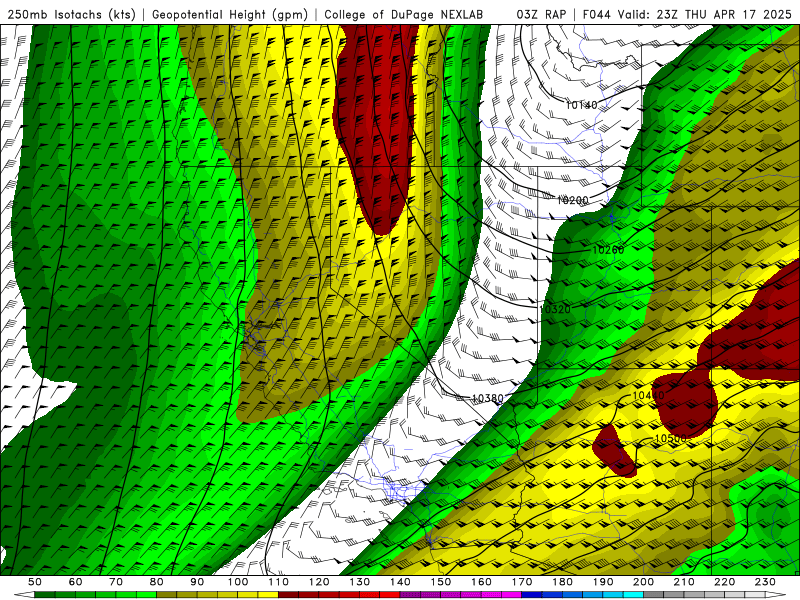
Task: Click the 170 value on the color scale
Action: 521,582
